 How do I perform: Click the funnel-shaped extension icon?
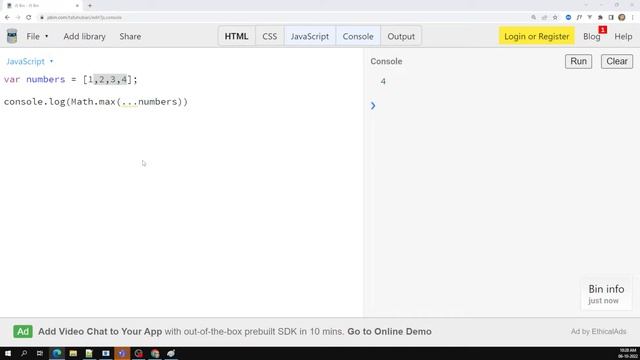click(590, 18)
